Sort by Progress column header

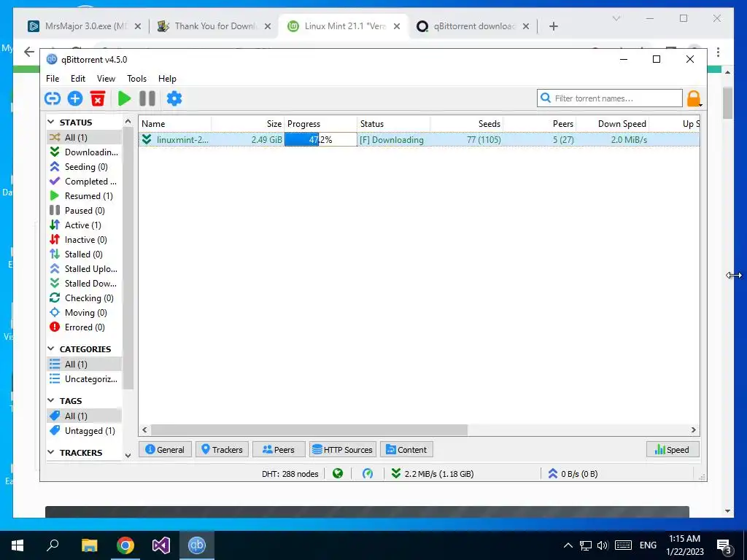321,124
